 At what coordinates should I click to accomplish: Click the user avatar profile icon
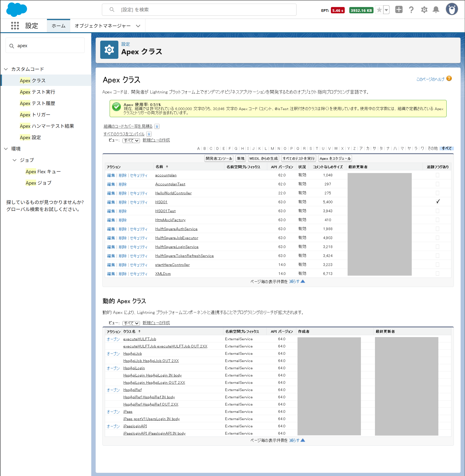pyautogui.click(x=452, y=9)
